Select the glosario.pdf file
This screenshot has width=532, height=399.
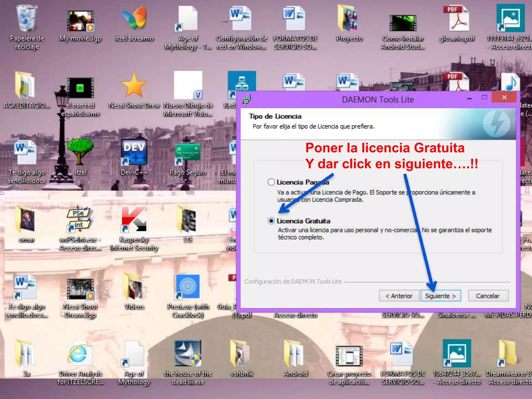coord(457,23)
